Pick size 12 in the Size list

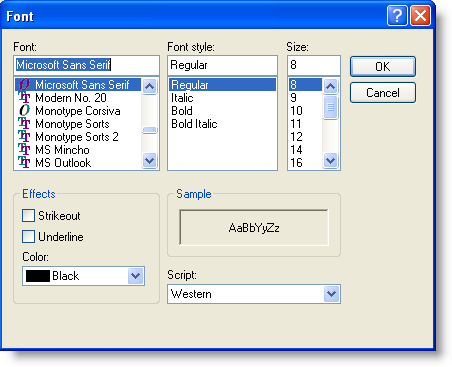(x=296, y=137)
